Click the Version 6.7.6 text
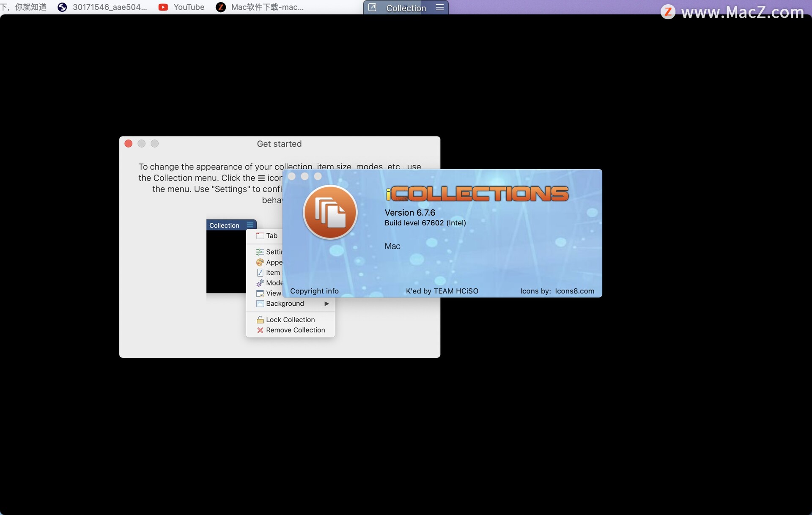 coord(410,213)
